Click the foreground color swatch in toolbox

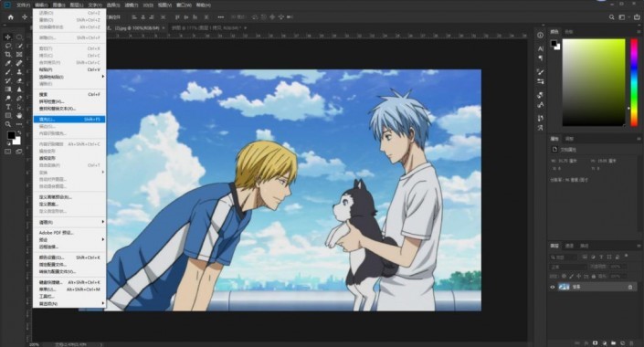[11, 135]
